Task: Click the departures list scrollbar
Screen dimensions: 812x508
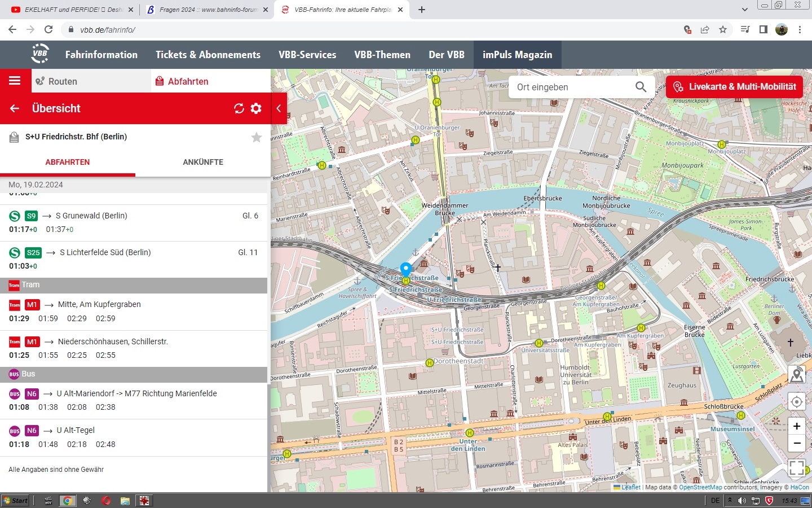Action: (x=269, y=437)
